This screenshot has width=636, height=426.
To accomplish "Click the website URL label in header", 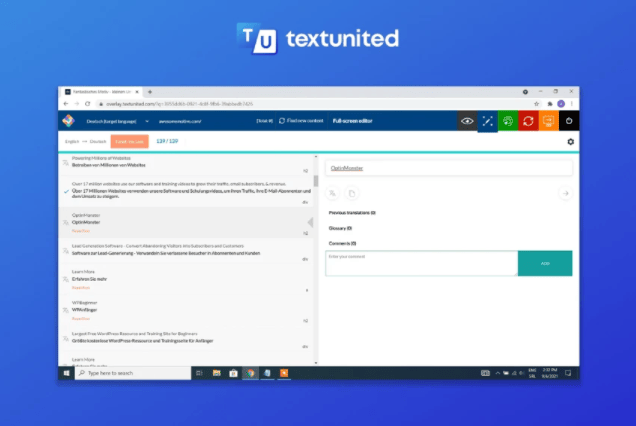I will pyautogui.click(x=180, y=121).
